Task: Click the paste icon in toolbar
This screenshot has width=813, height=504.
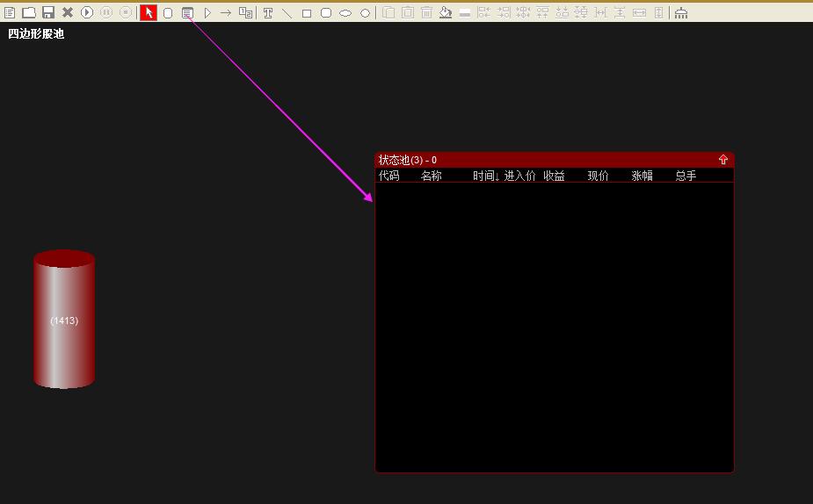Action: 408,13
